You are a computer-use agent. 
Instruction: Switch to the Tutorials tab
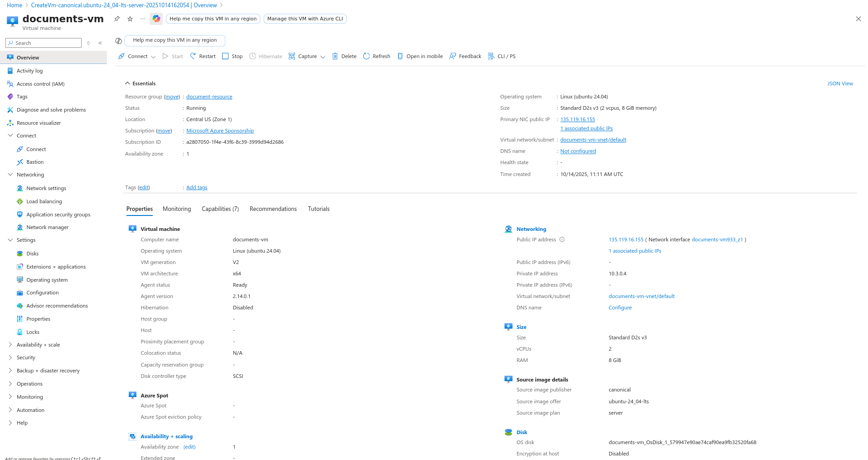click(319, 209)
